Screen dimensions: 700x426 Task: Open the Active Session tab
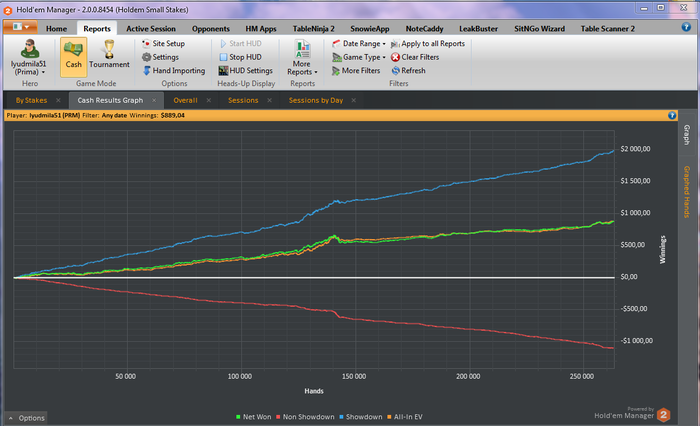click(151, 29)
